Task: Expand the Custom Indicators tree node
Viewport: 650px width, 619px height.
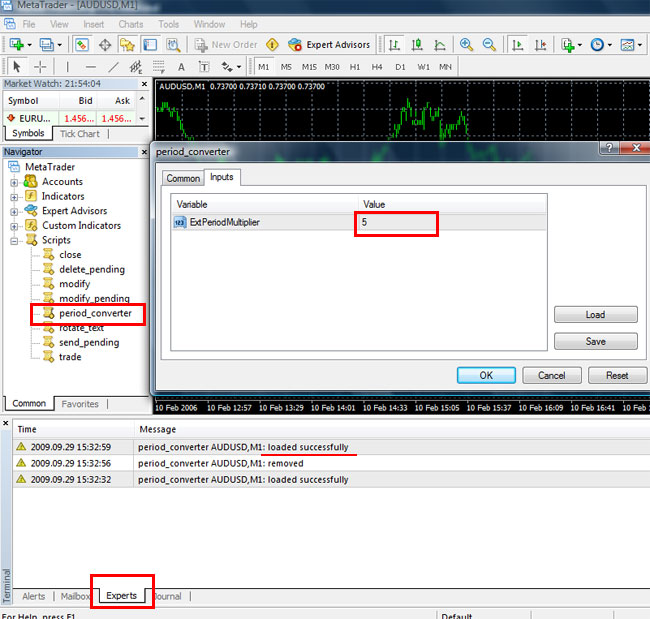Action: [x=14, y=226]
